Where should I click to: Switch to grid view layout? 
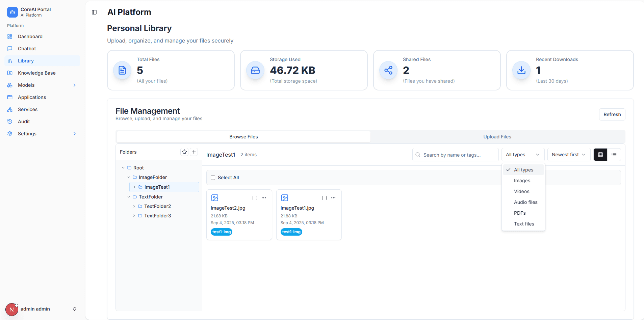pos(600,155)
